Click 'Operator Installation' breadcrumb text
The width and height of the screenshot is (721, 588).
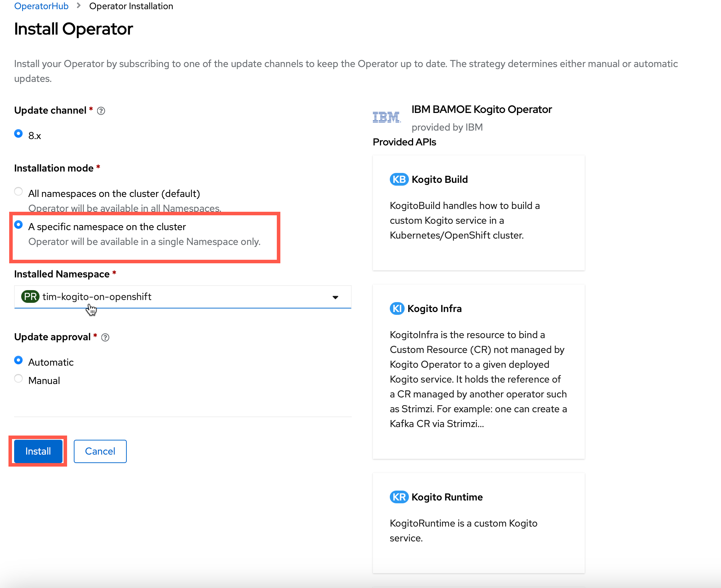click(131, 6)
